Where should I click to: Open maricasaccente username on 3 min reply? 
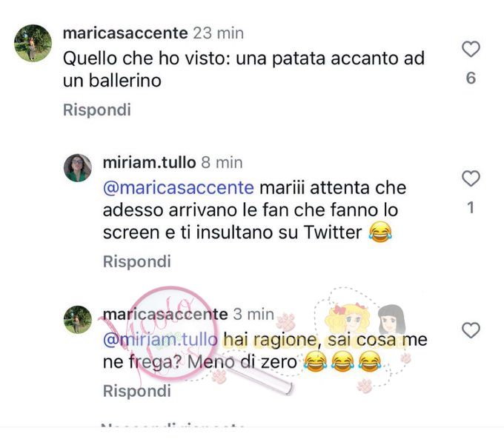[x=165, y=314]
